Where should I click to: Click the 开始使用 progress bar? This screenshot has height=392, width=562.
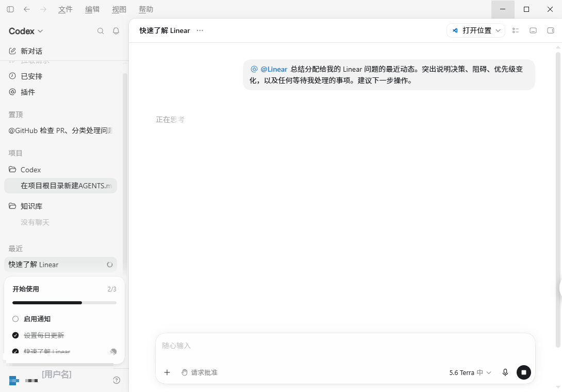[x=64, y=303]
